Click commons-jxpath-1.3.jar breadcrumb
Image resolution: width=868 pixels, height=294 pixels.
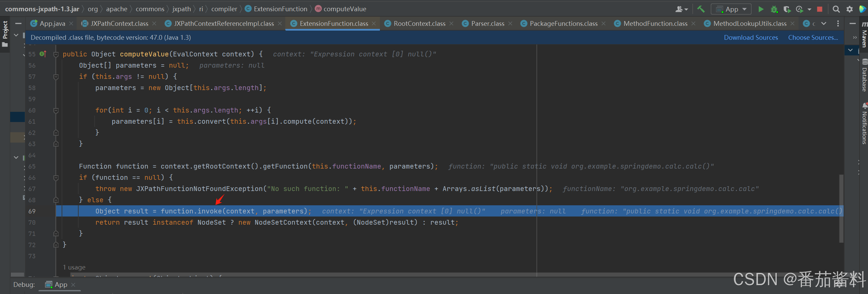click(42, 9)
